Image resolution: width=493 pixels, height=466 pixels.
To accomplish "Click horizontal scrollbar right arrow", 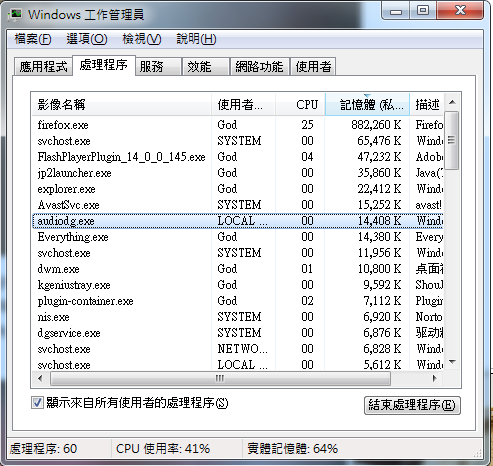I will [434, 379].
